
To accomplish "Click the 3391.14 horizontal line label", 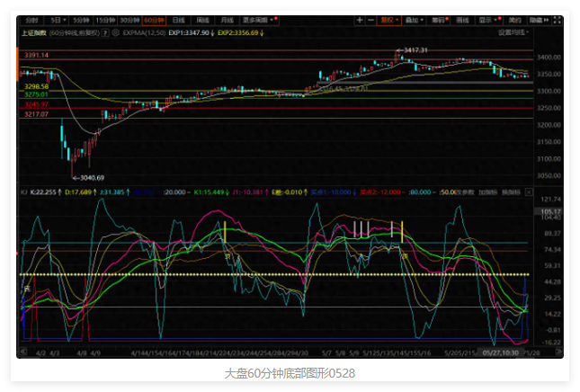I will pos(36,55).
